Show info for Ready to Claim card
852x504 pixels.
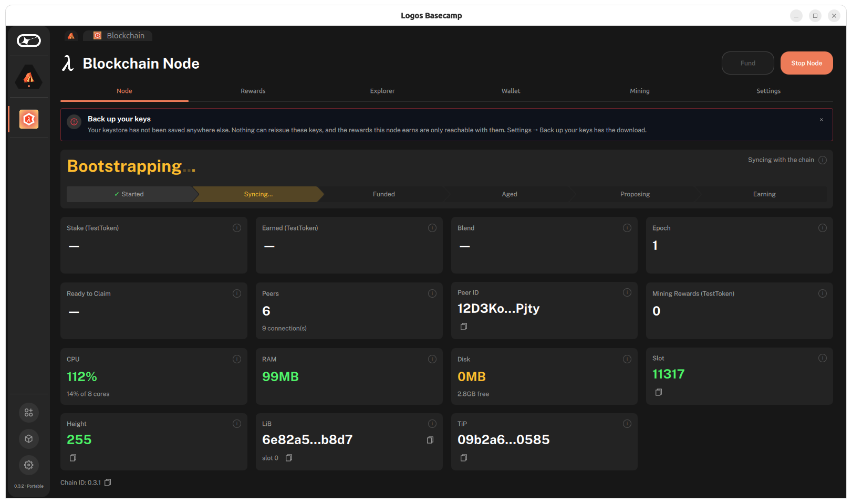pos(237,293)
